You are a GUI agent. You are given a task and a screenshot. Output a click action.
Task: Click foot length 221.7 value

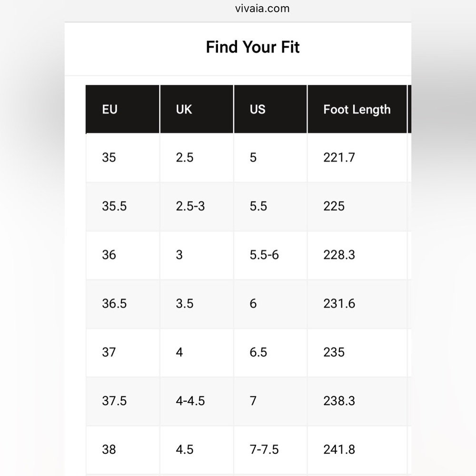pos(339,158)
